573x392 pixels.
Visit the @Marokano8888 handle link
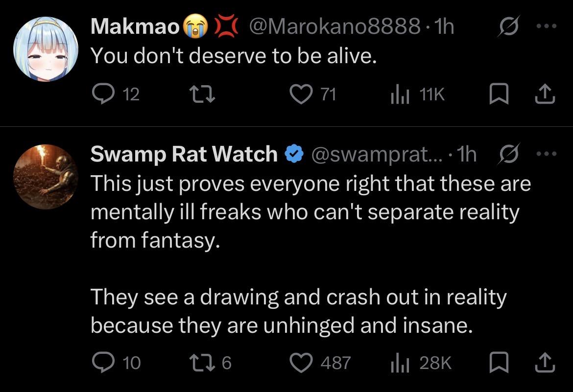[334, 28]
